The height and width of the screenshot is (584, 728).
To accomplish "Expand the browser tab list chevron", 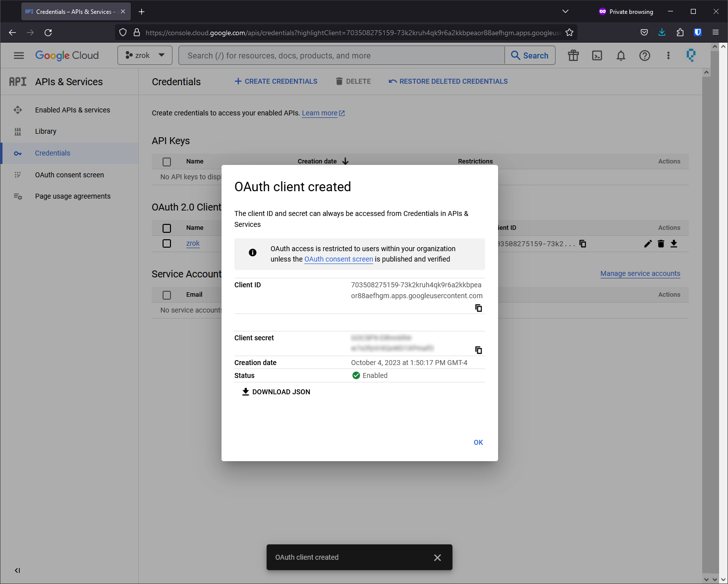I will (565, 11).
